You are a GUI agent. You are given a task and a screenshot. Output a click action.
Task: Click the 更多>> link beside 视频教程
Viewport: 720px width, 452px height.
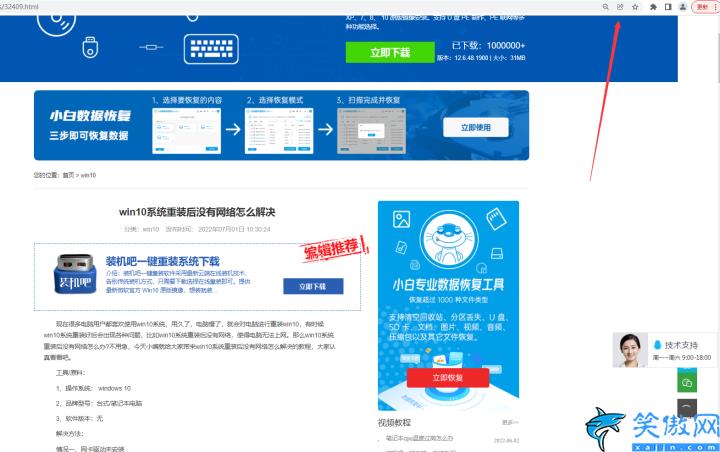click(x=510, y=422)
